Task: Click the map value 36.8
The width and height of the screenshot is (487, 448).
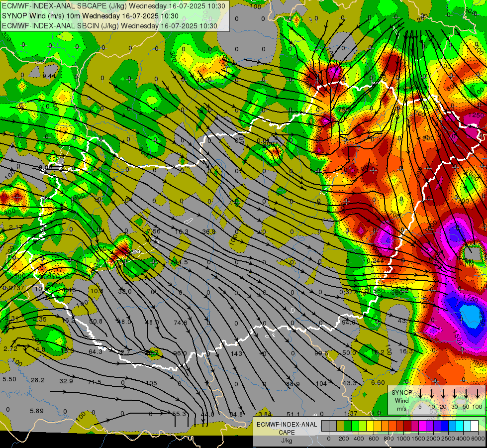Action: 209,231
